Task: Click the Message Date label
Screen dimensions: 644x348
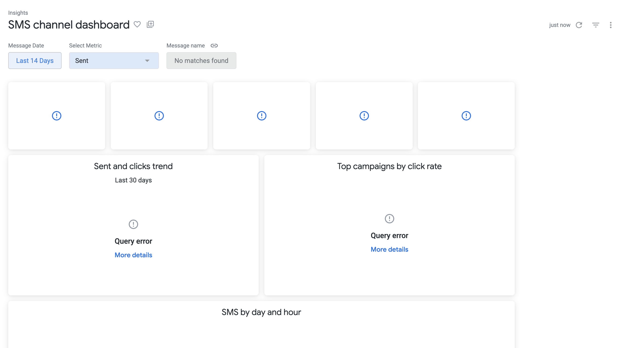Action: (26, 45)
